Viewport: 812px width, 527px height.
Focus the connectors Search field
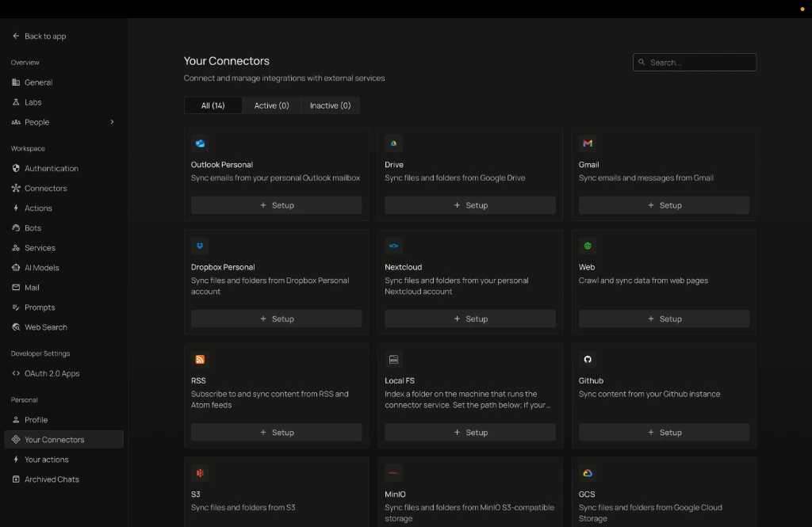tap(695, 62)
